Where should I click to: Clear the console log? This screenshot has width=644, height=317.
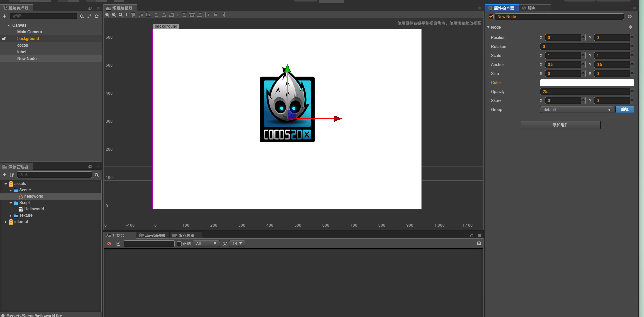click(x=109, y=244)
